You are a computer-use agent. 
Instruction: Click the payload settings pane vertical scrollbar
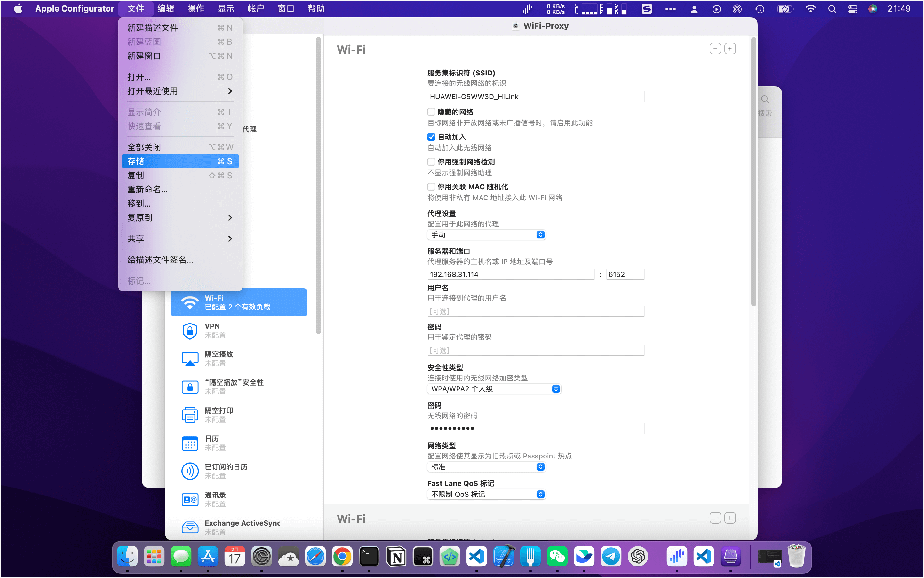click(x=753, y=172)
